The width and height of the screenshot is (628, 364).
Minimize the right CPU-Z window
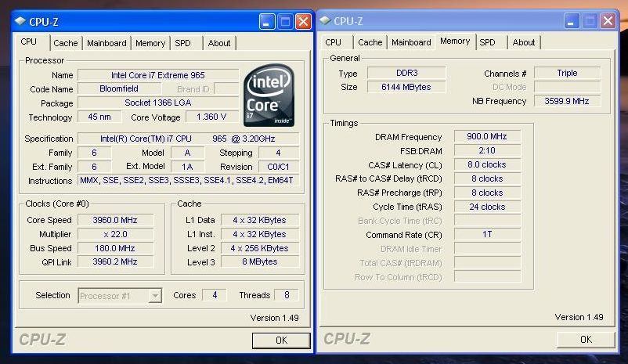[x=572, y=21]
